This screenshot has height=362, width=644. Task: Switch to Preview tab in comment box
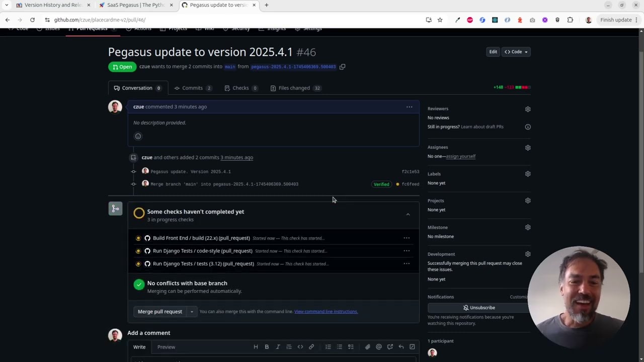(x=166, y=347)
